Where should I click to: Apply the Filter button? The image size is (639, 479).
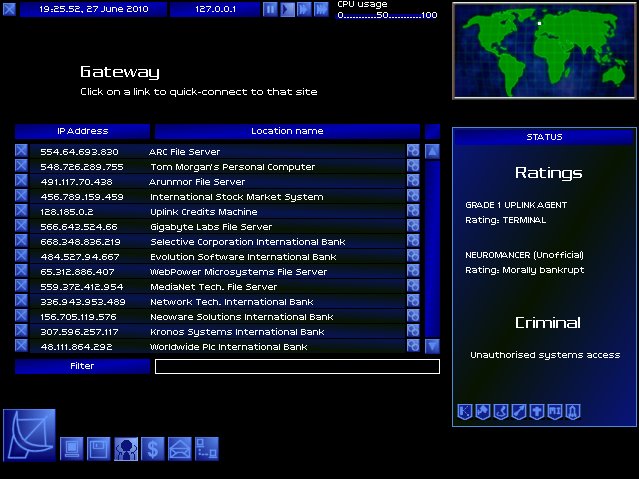point(82,366)
